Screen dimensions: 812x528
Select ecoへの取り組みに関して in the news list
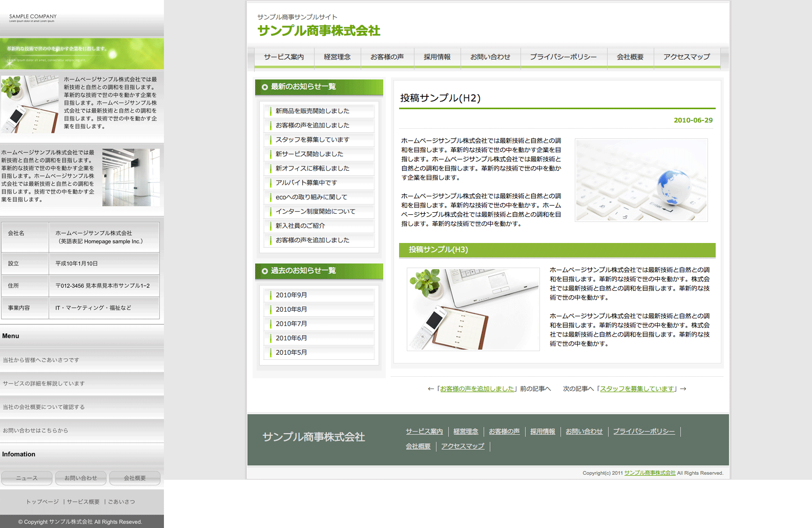[311, 197]
